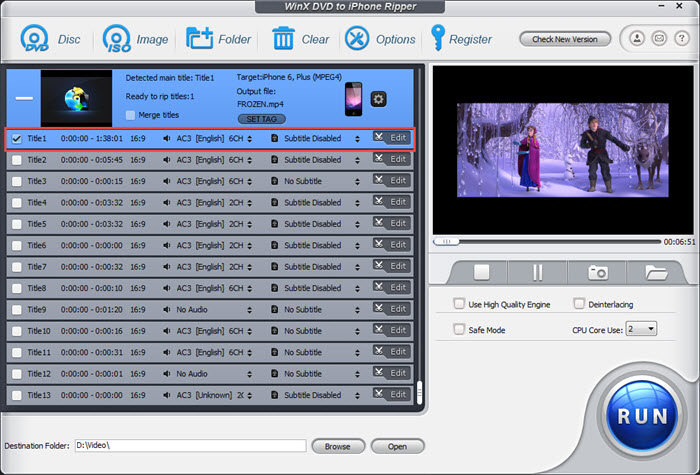Click the Edit button for Title13

(392, 394)
